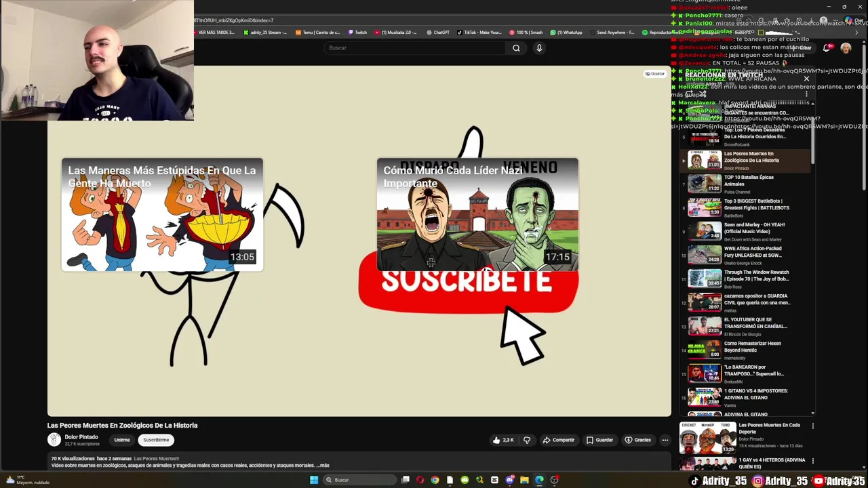Play '1 GITANO VS 4 IMPOSTORES' playlist video
This screenshot has height=488, width=868.
746,398
